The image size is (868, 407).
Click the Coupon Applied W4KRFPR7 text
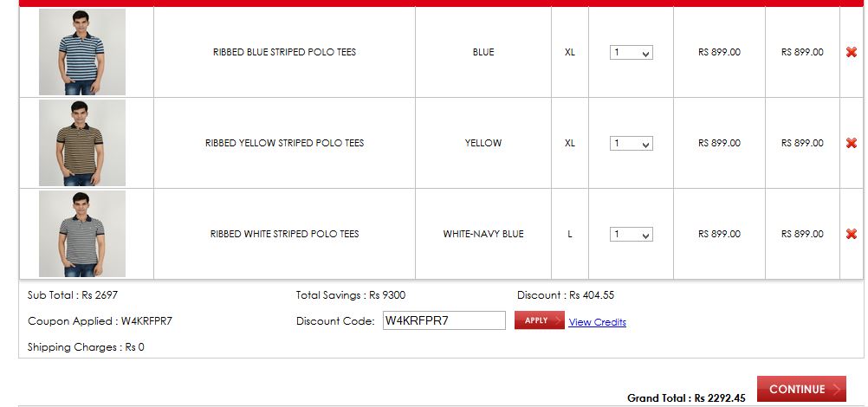pyautogui.click(x=100, y=321)
